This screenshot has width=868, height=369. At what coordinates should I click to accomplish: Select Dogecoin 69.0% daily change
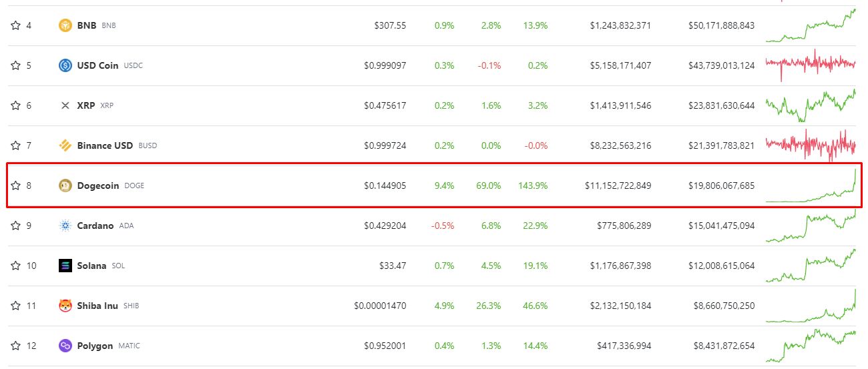[488, 186]
